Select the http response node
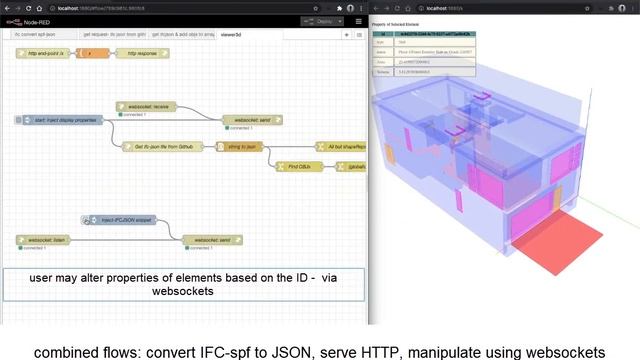The image size is (640, 360). coord(142,53)
